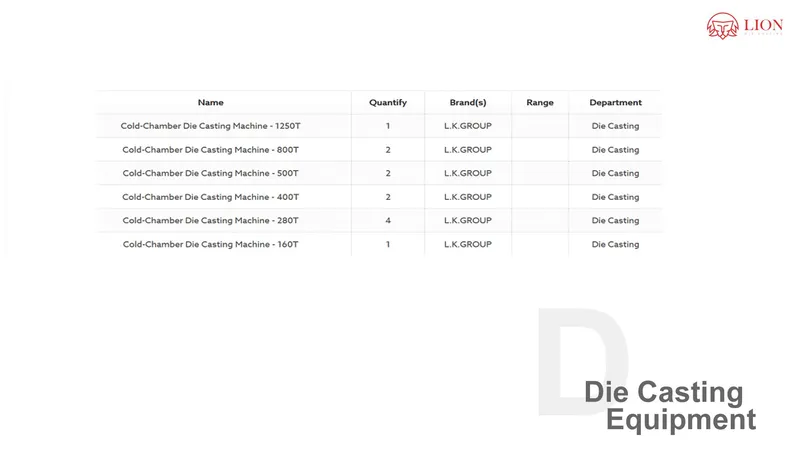Select Cold-Chamber Die Casting Machine - 160T name
The width and height of the screenshot is (800, 450).
pyautogui.click(x=211, y=244)
